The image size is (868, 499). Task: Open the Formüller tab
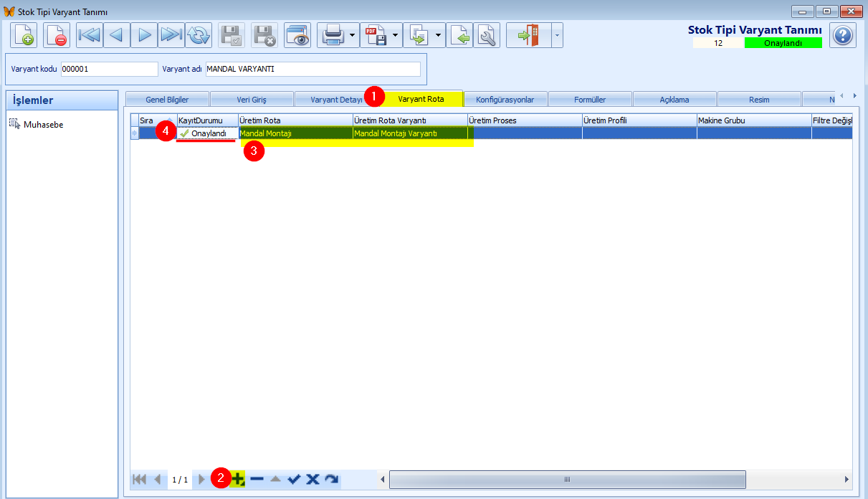click(x=590, y=99)
